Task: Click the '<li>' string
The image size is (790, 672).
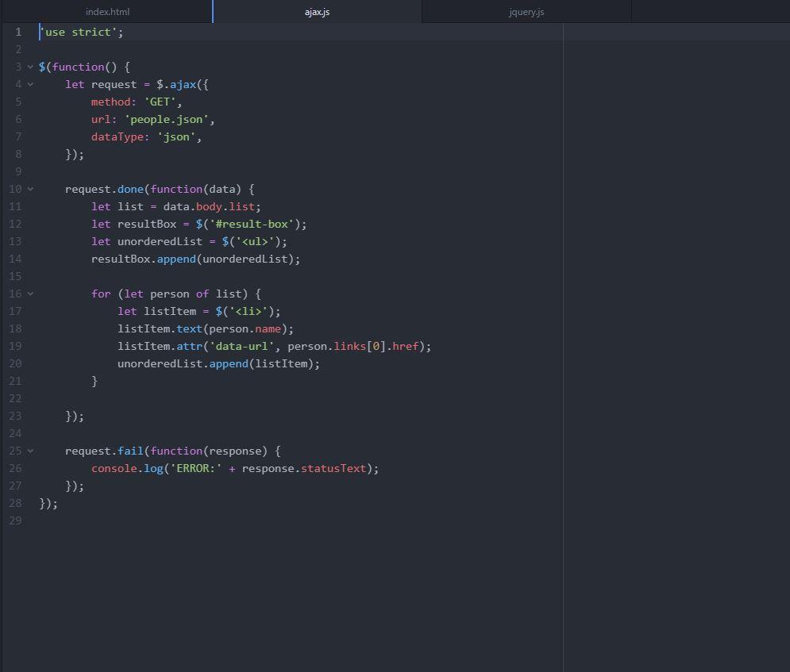Action: tap(249, 312)
